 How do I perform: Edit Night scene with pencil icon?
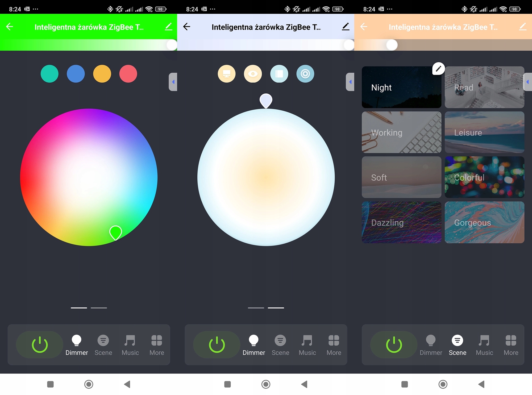coord(438,69)
